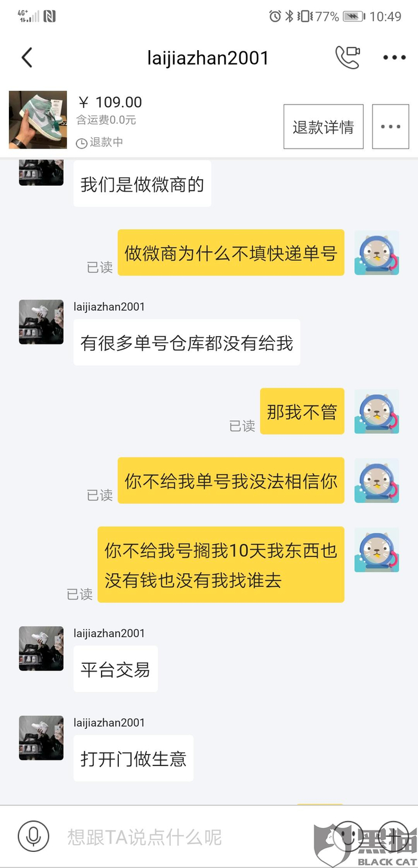Open the top-right three-dot chat menu
The height and width of the screenshot is (868, 418).
coord(394,58)
